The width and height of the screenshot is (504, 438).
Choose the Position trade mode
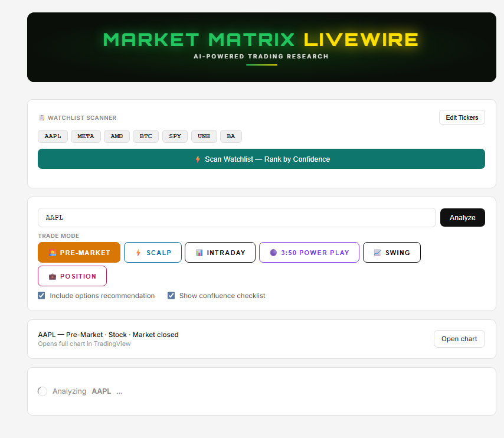point(73,276)
